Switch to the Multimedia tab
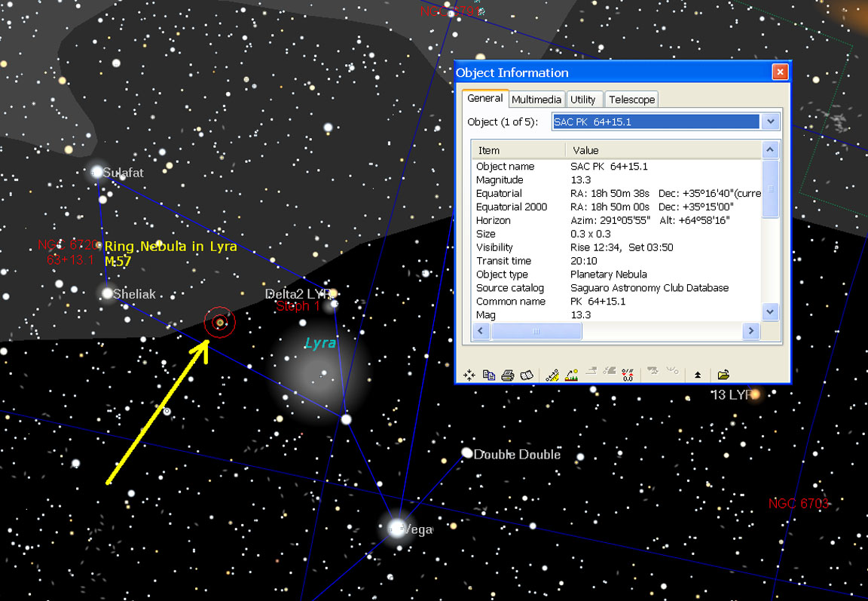Screen dimensions: 868x601 [536, 100]
